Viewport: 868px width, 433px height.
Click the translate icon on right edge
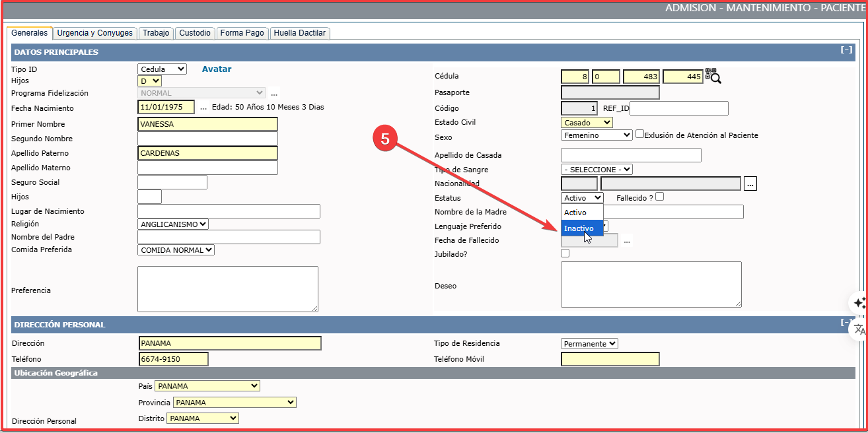tap(859, 329)
